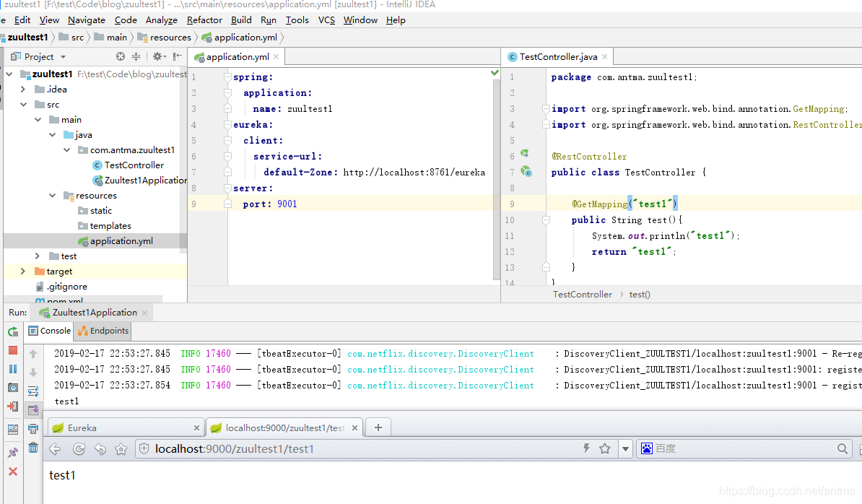Switch to the Endpoints tab

coord(104,331)
